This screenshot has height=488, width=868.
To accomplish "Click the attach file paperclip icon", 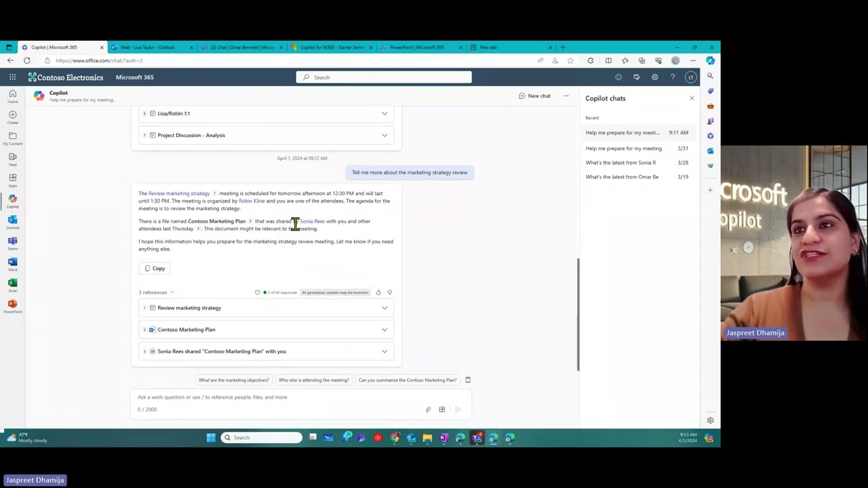I will [x=428, y=409].
